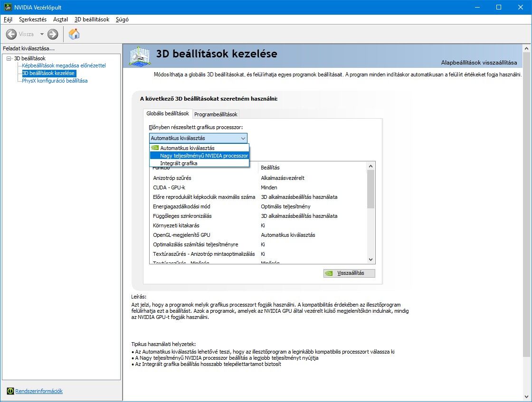532x402 pixels.
Task: Choose Integrált grafika option
Action: coord(199,163)
